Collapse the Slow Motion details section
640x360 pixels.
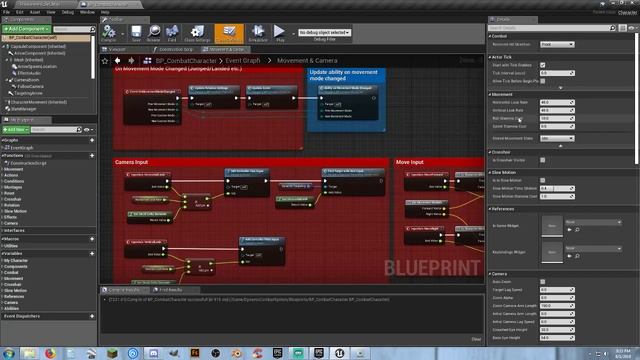[490, 172]
